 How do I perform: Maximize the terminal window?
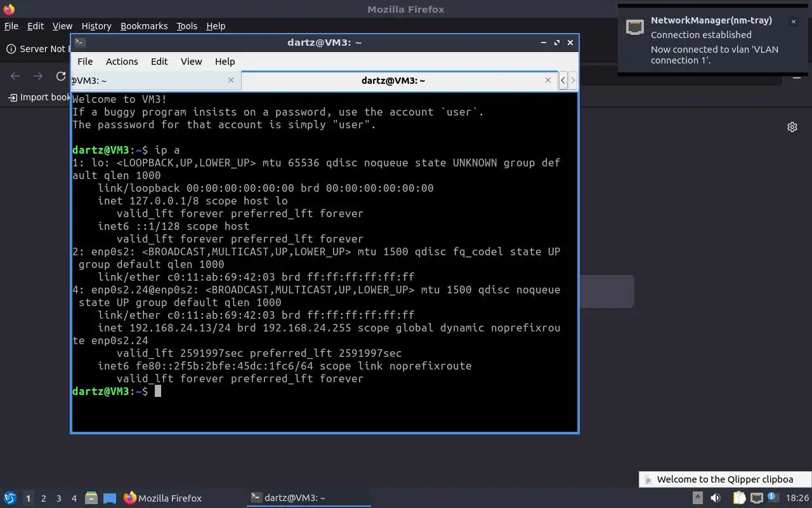557,43
